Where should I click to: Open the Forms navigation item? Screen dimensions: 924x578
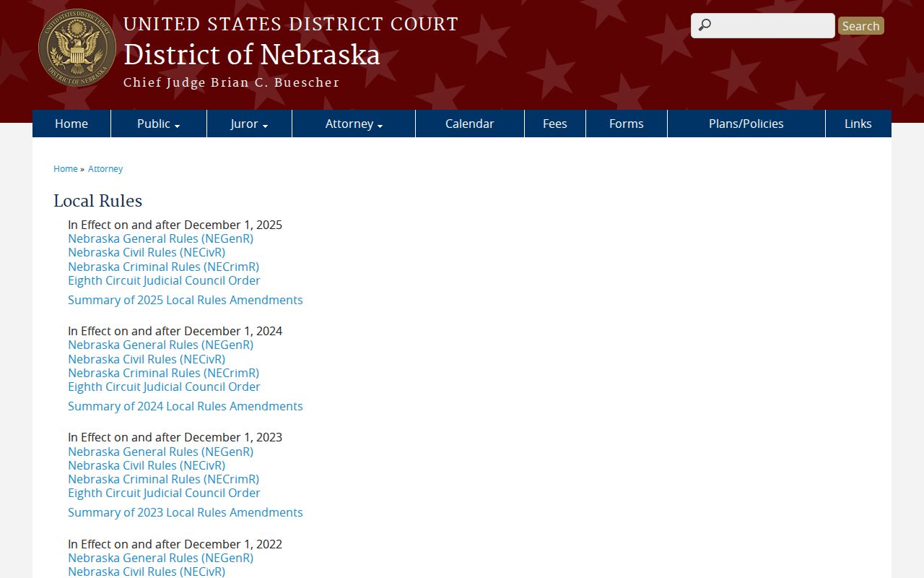point(627,124)
